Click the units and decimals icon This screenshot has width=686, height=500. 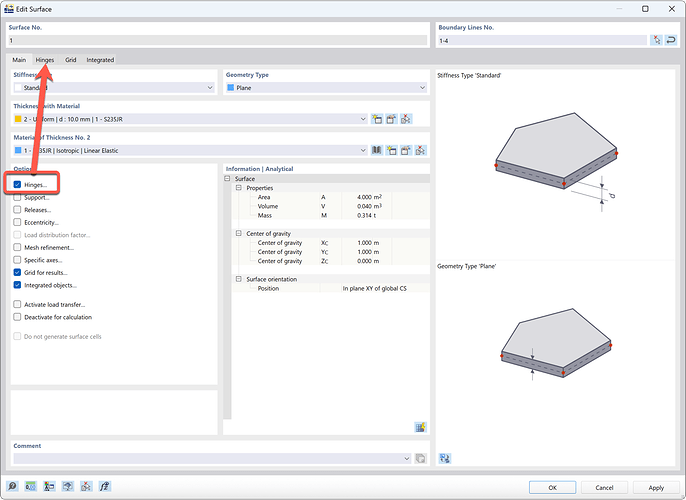31,486
